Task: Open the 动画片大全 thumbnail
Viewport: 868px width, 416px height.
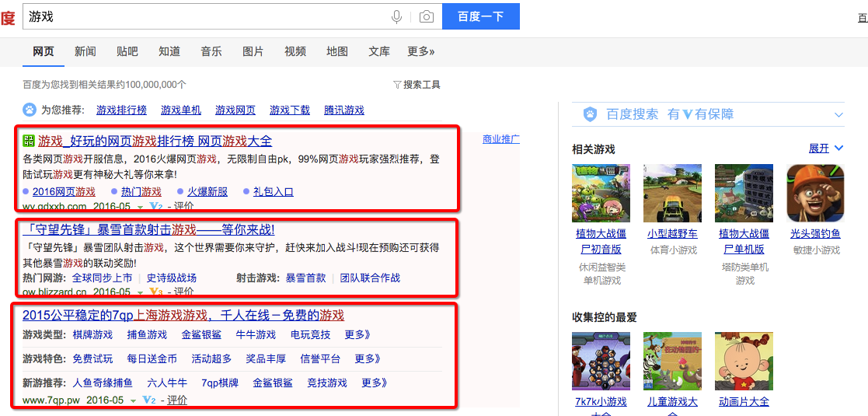Action: tap(744, 361)
